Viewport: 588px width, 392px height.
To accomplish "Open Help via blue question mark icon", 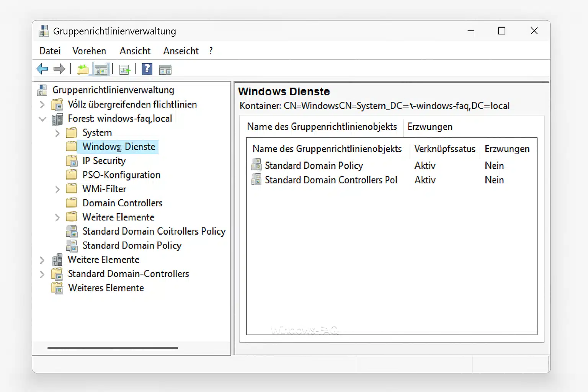I will click(147, 69).
